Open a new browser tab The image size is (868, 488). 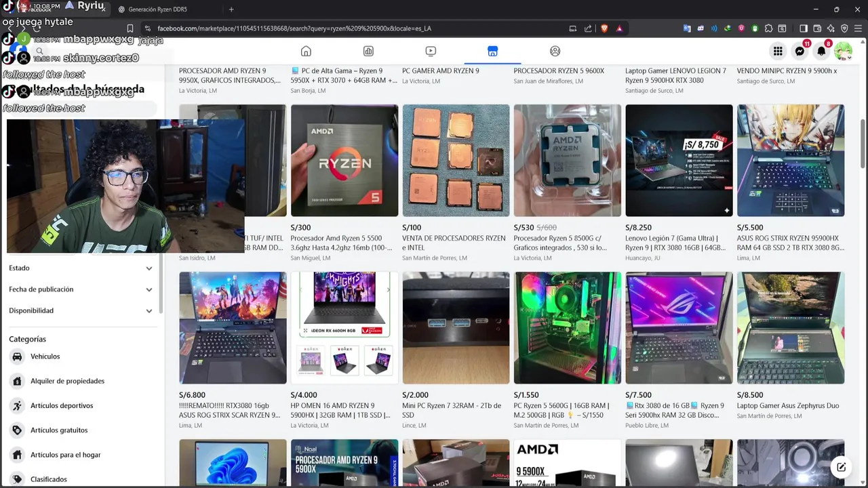point(231,9)
